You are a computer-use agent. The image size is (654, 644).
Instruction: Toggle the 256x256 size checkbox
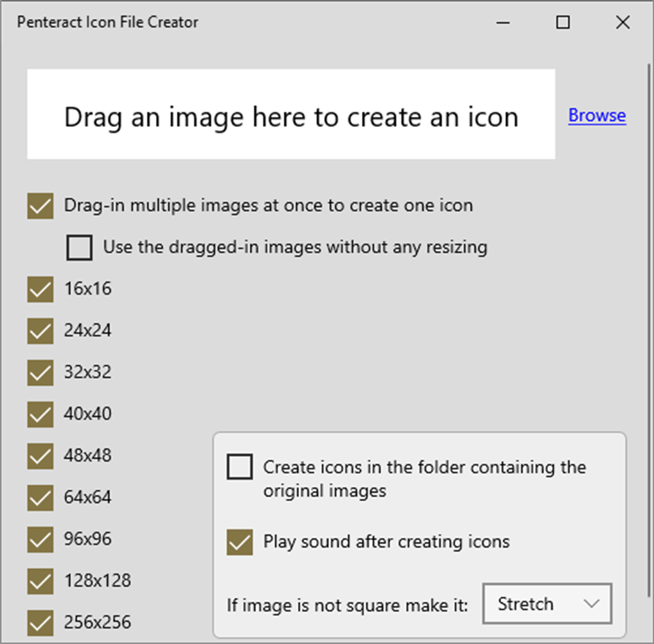[39, 623]
